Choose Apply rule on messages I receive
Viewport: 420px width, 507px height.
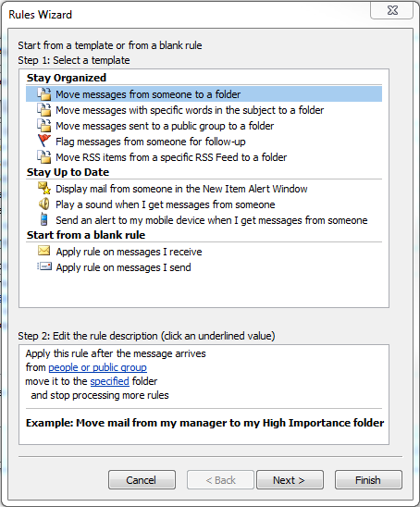point(129,252)
